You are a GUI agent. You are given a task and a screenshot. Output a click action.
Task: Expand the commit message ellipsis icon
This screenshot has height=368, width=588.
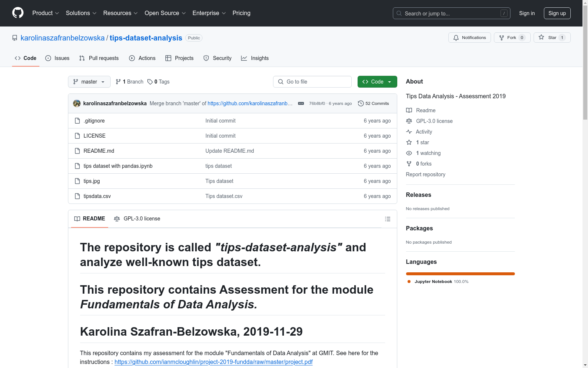click(x=301, y=103)
